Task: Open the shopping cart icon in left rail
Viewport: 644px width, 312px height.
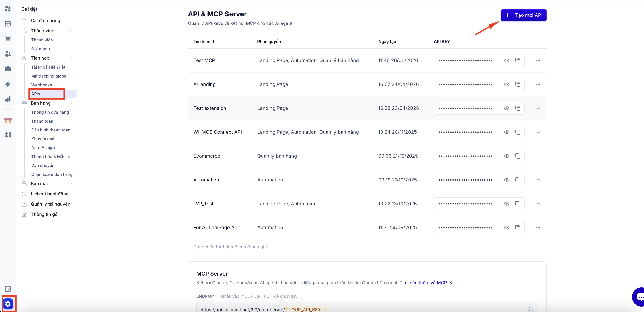Action: [x=8, y=39]
